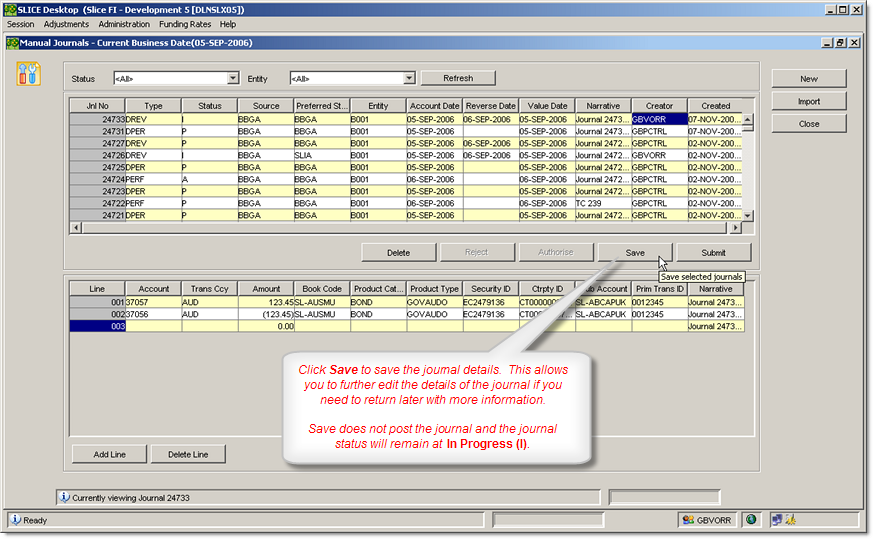This screenshot has height=539, width=873.
Task: Sort by the Account Date column header
Action: pos(434,106)
